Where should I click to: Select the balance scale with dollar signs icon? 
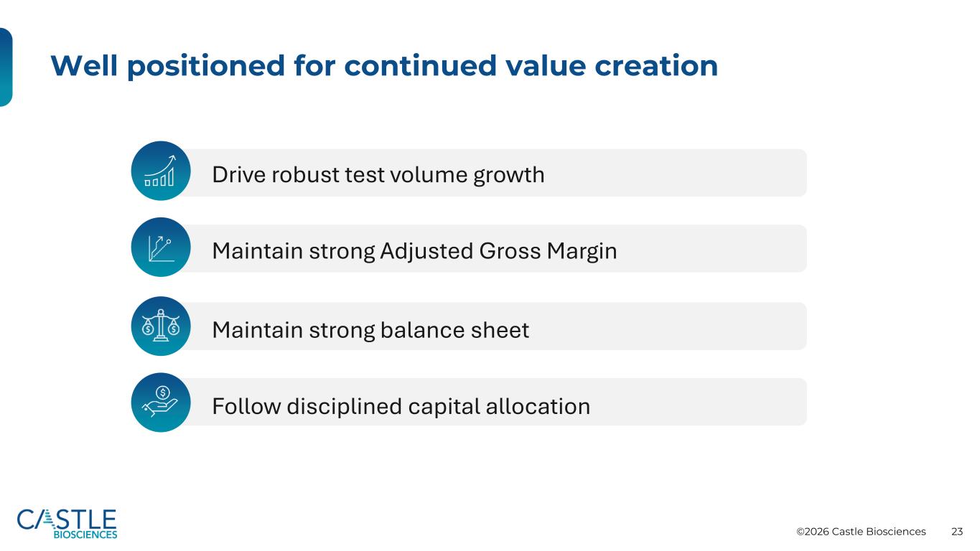[x=160, y=326]
